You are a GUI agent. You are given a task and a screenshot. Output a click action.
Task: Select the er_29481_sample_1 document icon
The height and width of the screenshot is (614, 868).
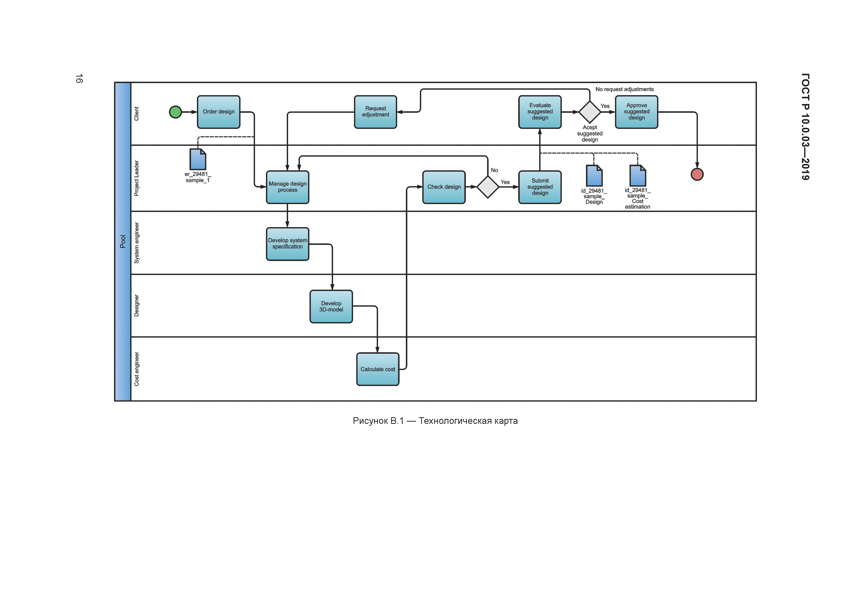pyautogui.click(x=198, y=159)
